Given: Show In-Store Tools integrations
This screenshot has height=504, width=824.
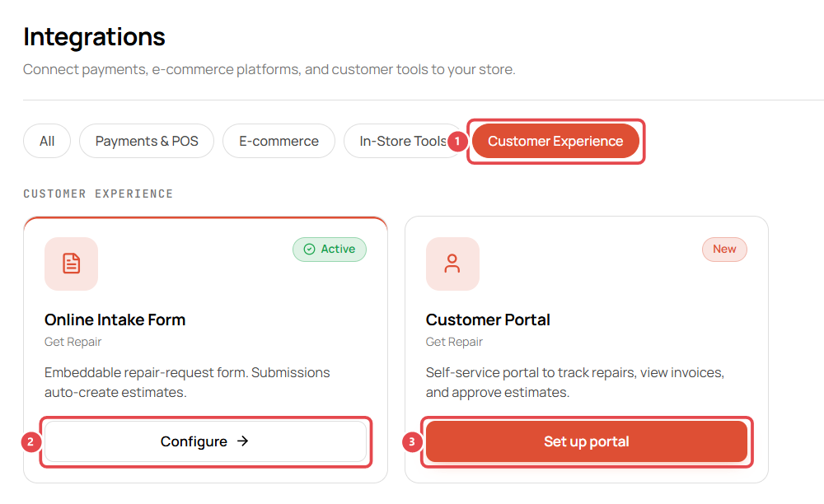Looking at the screenshot, I should [x=403, y=141].
